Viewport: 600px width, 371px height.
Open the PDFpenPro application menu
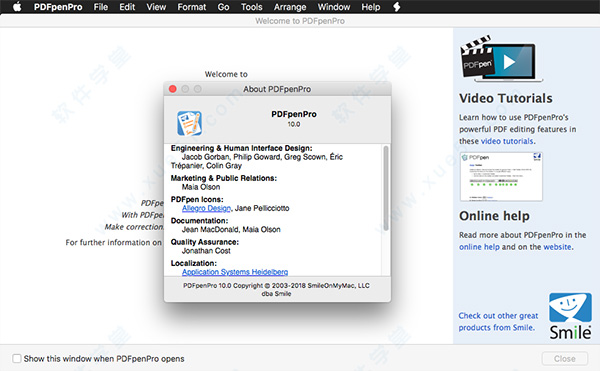pos(58,7)
